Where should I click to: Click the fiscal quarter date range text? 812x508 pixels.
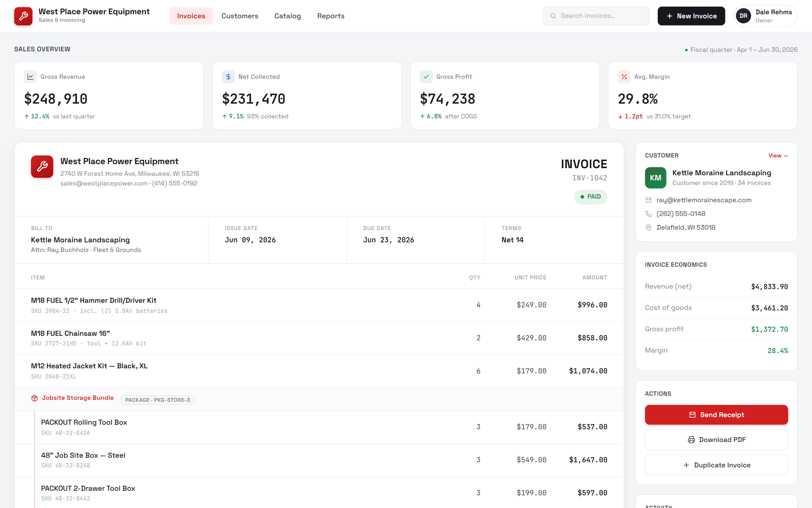point(744,50)
